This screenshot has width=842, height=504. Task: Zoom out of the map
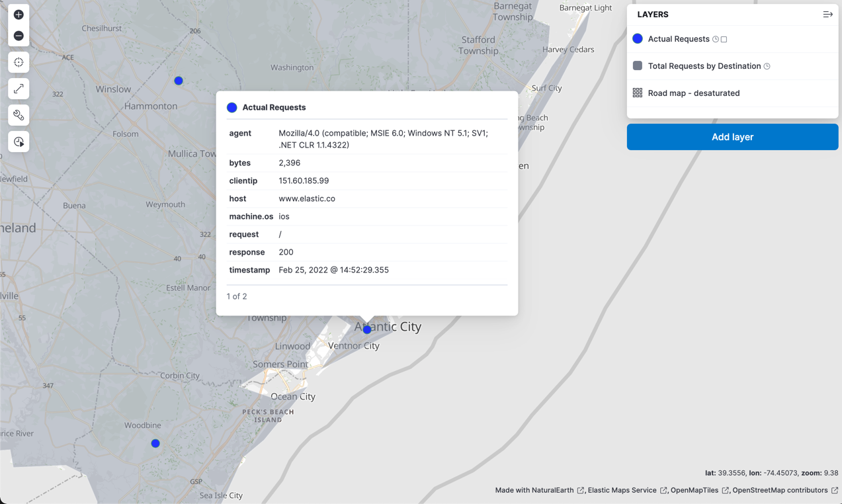coord(19,36)
